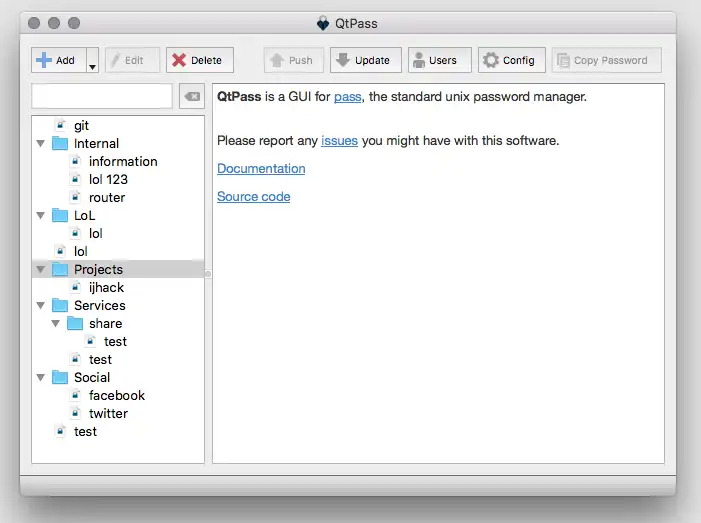Click the Projects folder icon
701x523 pixels.
coord(60,269)
